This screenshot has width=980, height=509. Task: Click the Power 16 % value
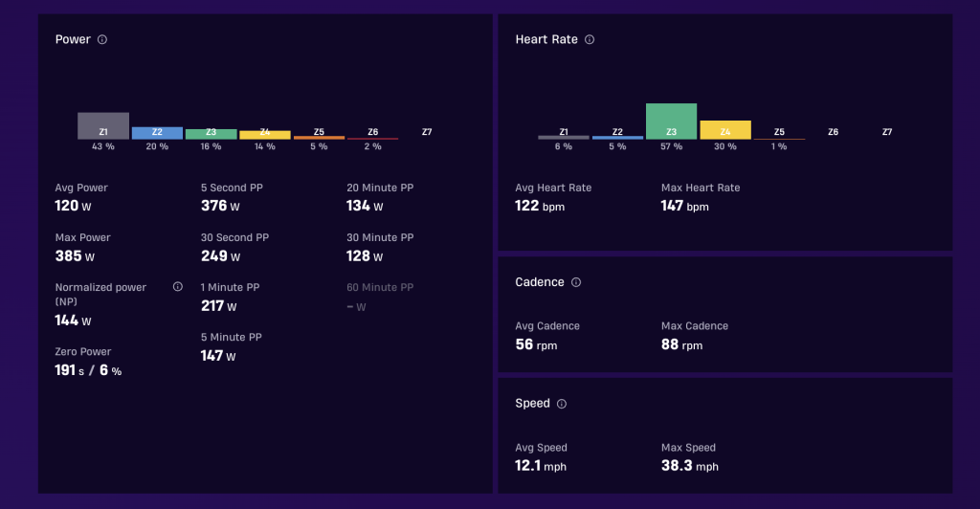click(x=212, y=146)
